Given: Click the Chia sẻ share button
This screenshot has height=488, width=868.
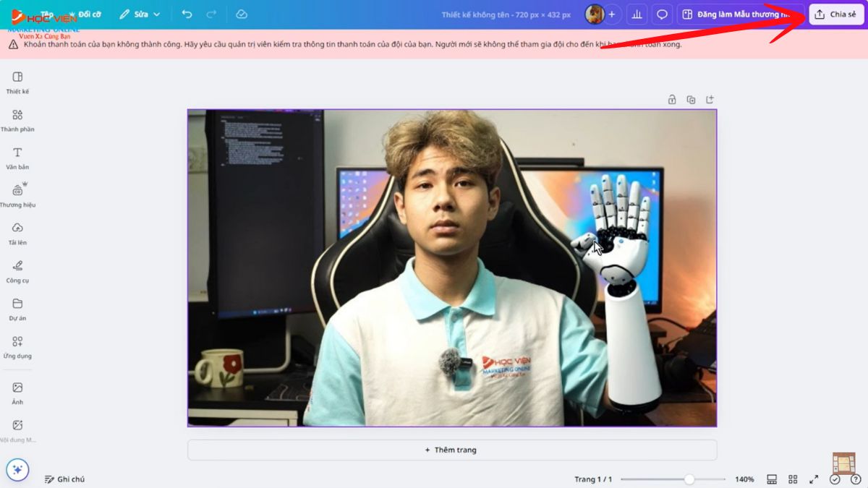Looking at the screenshot, I should click(x=836, y=14).
